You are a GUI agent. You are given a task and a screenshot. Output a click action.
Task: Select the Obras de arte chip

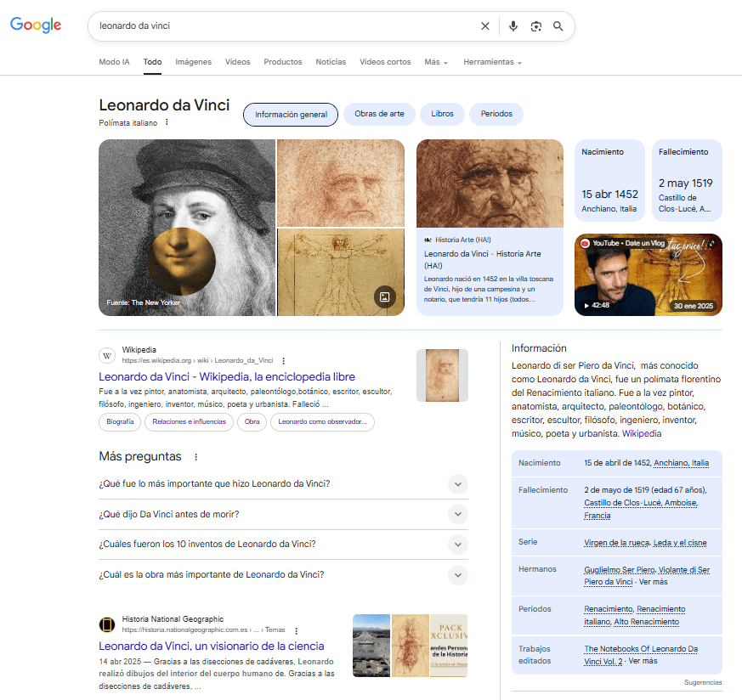379,114
